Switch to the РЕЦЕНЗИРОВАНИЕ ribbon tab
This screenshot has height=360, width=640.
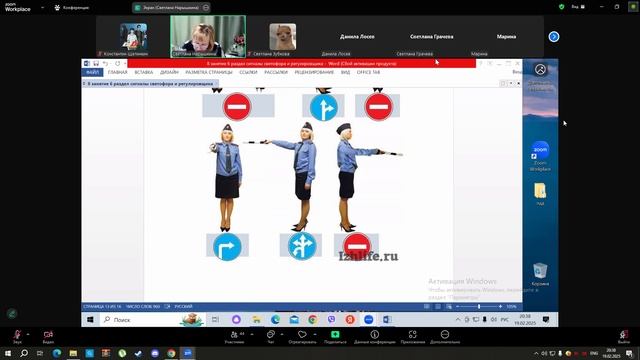click(314, 72)
